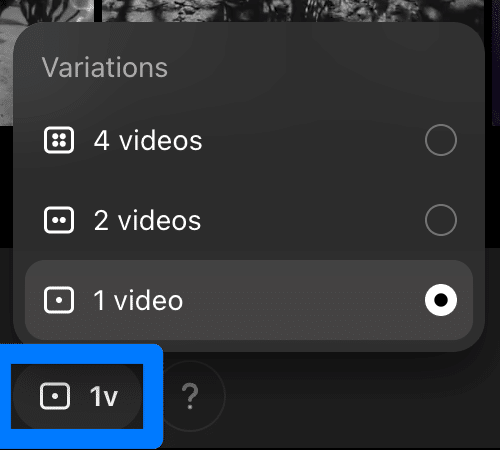Click the Variations popup heading
The image size is (500, 450).
(105, 68)
